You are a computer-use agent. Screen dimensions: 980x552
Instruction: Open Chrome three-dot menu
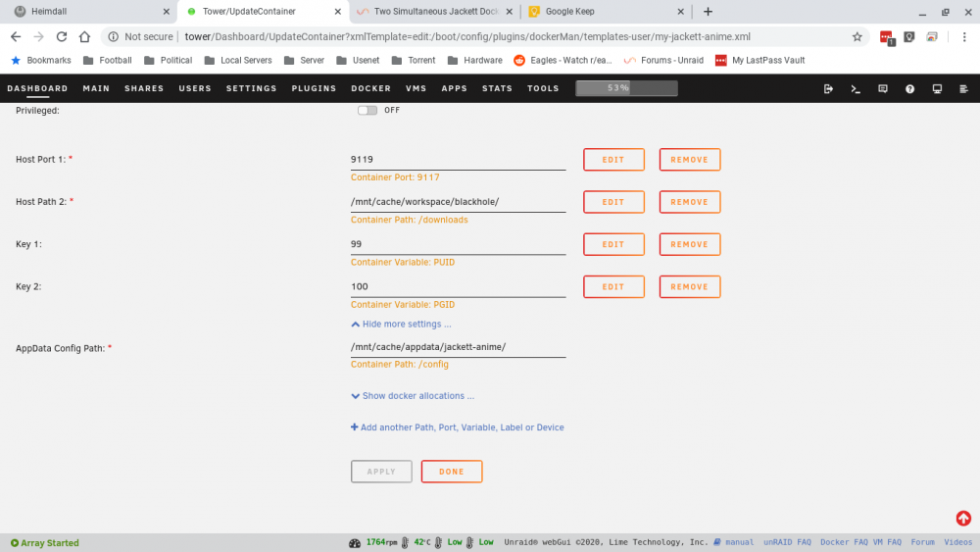(x=963, y=37)
